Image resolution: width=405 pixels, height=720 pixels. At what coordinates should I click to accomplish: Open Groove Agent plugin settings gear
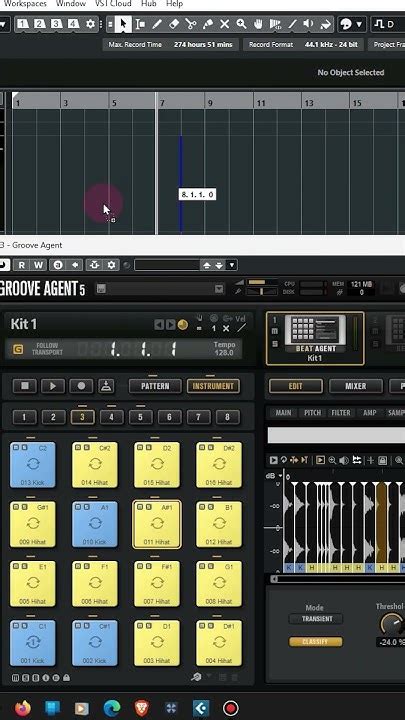[x=111, y=265]
